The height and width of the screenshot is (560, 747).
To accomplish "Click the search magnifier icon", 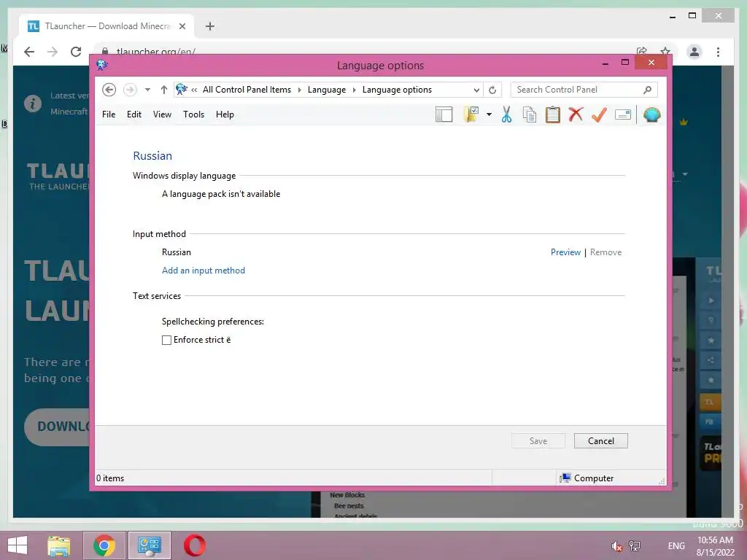I will click(648, 90).
